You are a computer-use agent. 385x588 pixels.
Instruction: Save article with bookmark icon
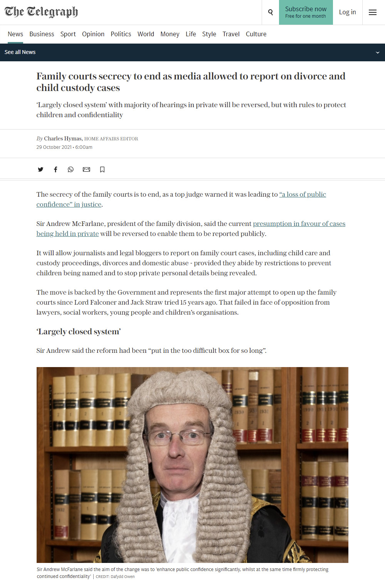click(102, 170)
